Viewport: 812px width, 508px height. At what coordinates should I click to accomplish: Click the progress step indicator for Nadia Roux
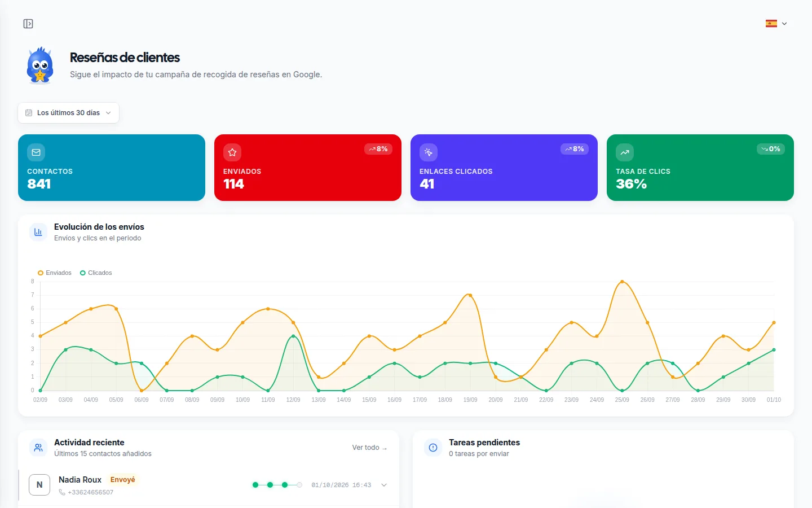tap(277, 485)
